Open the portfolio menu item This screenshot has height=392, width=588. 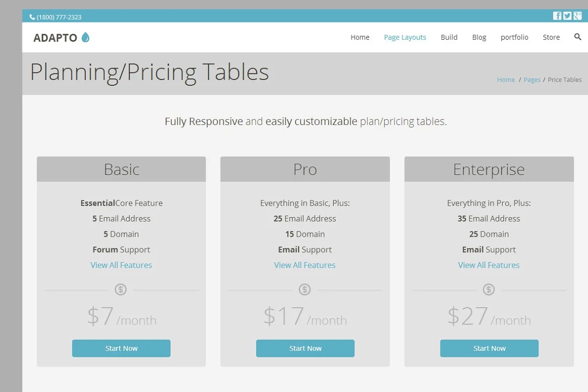[514, 37]
